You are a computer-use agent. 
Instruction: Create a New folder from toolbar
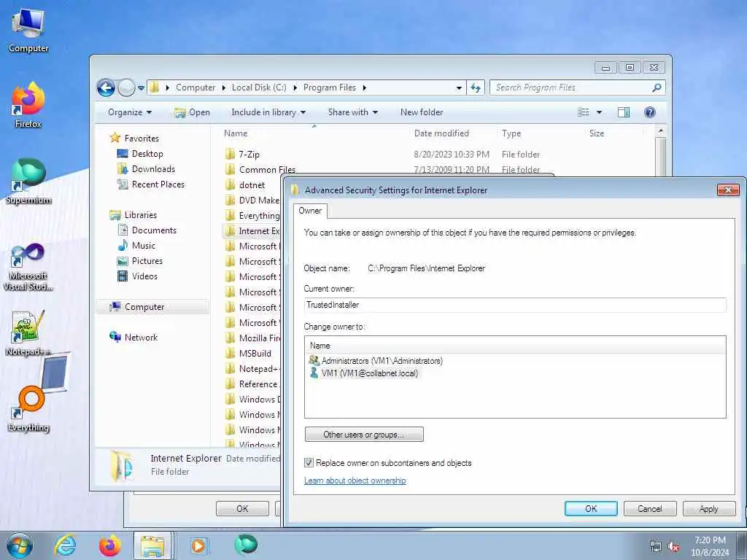pyautogui.click(x=422, y=112)
